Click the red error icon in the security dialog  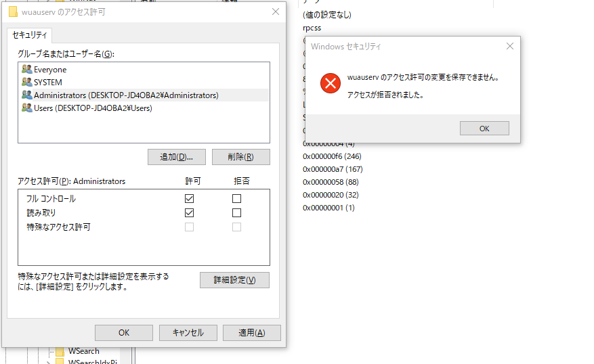(331, 83)
